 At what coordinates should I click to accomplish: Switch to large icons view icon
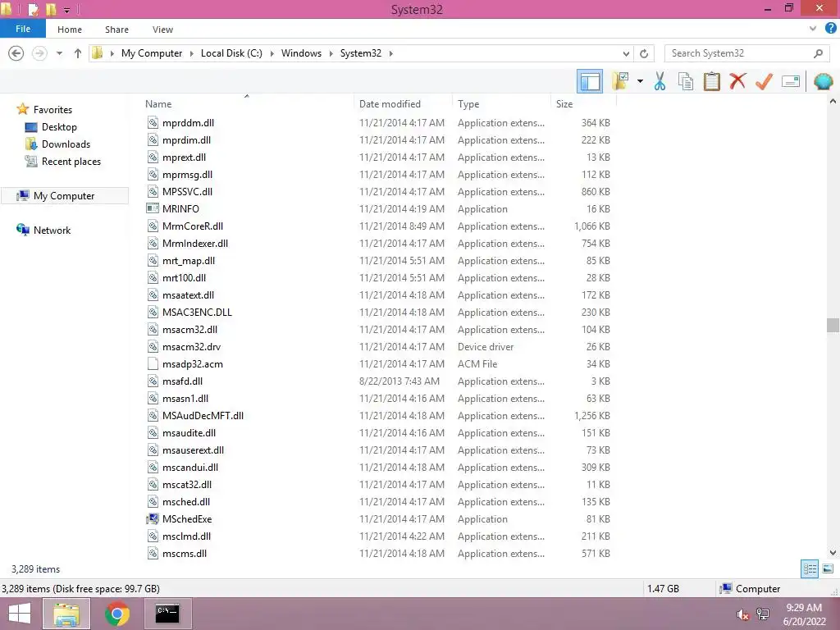(x=828, y=569)
